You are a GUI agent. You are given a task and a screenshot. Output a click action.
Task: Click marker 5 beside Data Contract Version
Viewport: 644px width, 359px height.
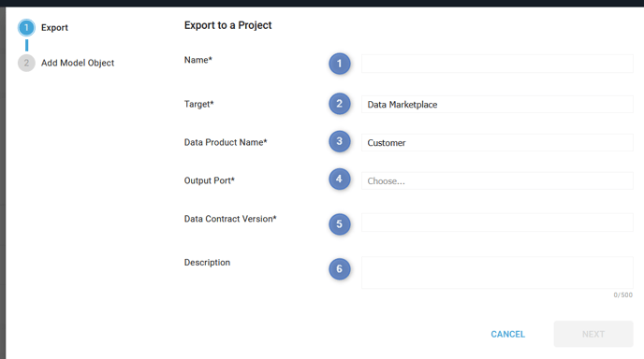339,224
